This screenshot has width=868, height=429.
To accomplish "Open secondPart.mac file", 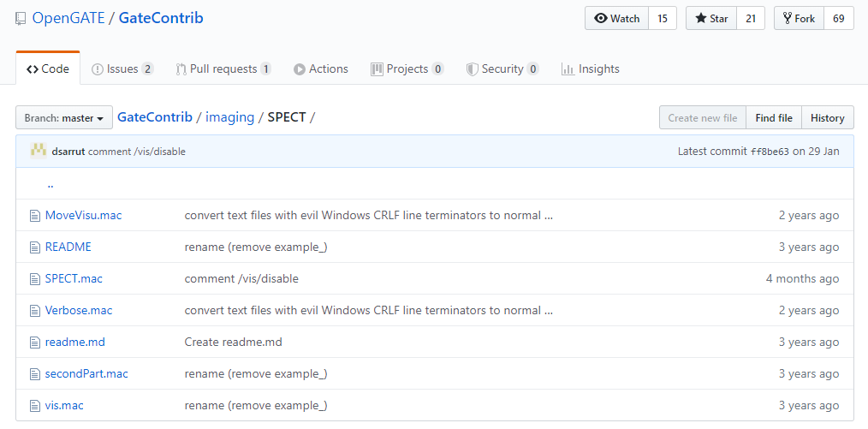I will point(86,373).
